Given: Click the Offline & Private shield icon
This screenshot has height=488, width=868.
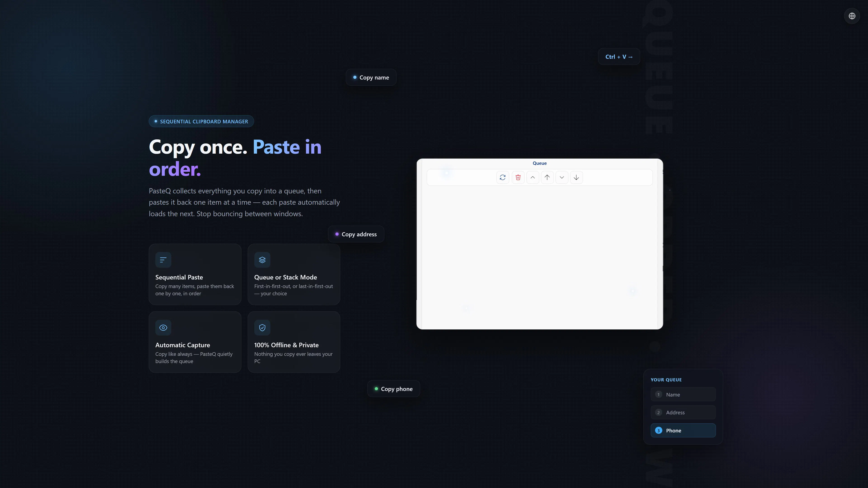Looking at the screenshot, I should (262, 327).
